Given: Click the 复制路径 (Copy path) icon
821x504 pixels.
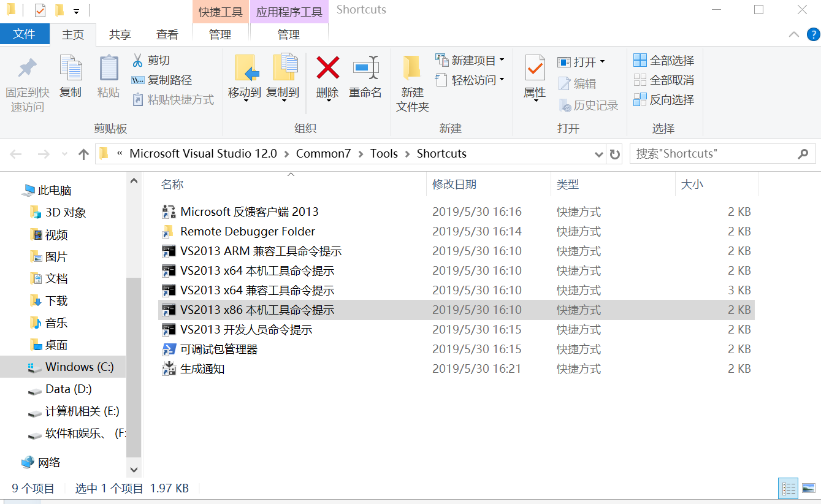Looking at the screenshot, I should click(138, 80).
